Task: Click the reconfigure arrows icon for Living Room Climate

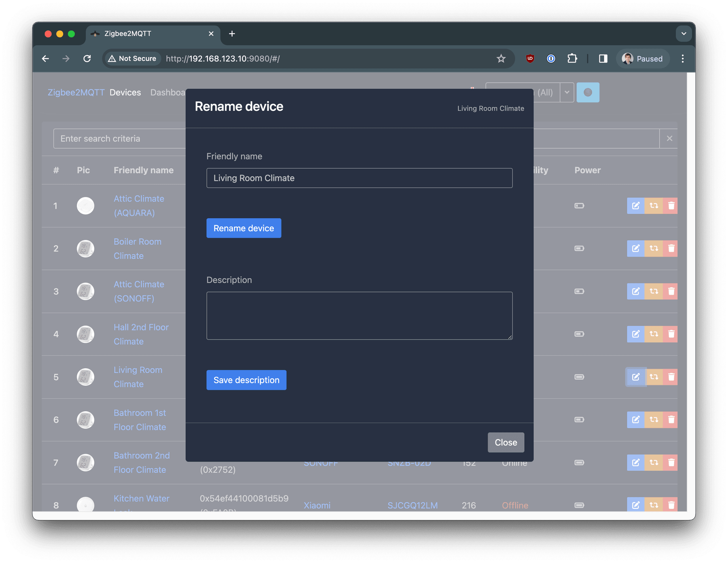Action: 653,377
